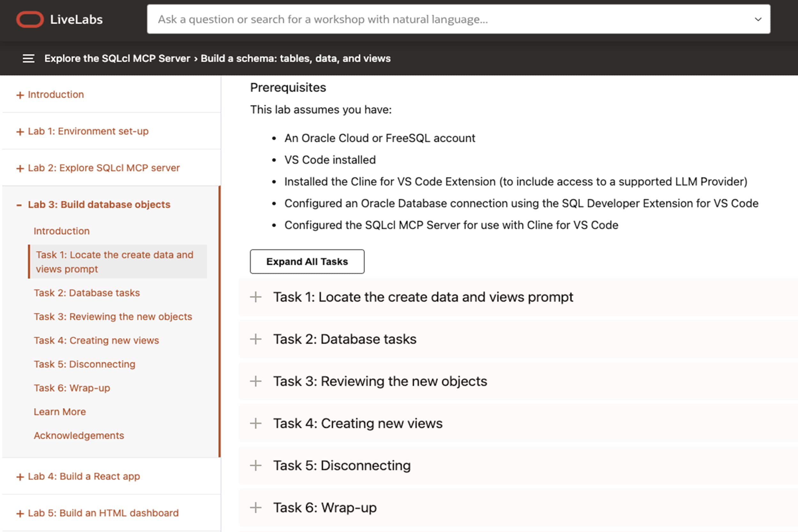
Task: Collapse Lab 3: Build database objects
Action: [x=99, y=205]
